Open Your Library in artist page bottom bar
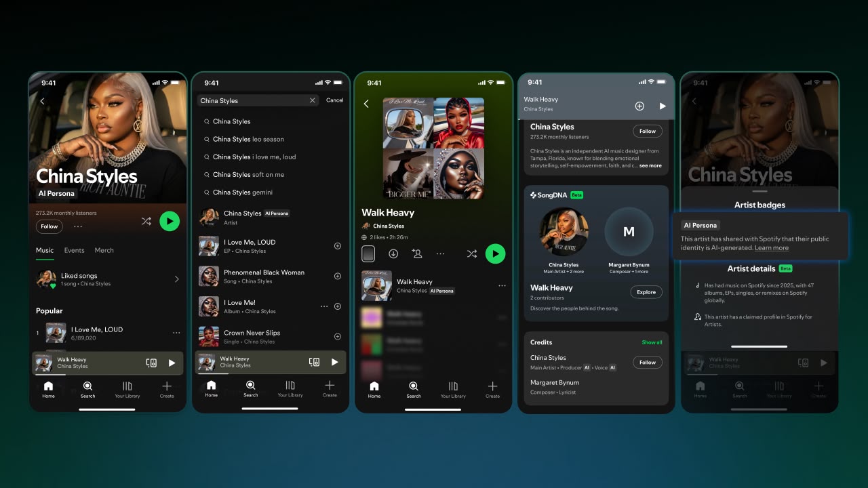This screenshot has height=488, width=868. [x=127, y=389]
